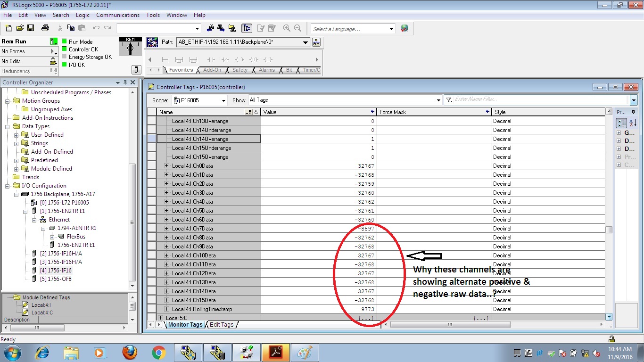Open the Tools menu
The width and height of the screenshot is (644, 362).
[153, 15]
